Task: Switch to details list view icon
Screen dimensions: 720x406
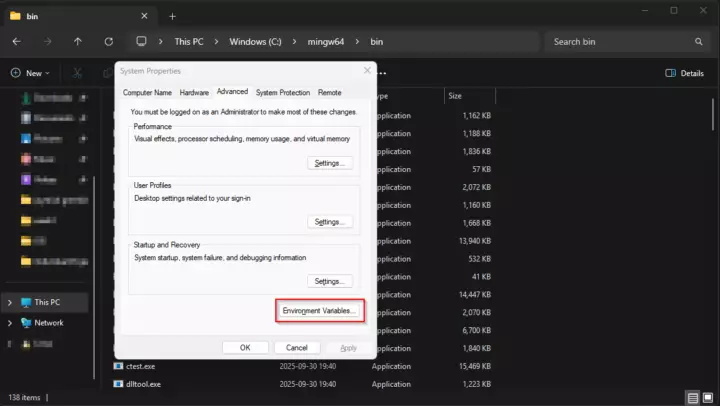Action: point(692,397)
